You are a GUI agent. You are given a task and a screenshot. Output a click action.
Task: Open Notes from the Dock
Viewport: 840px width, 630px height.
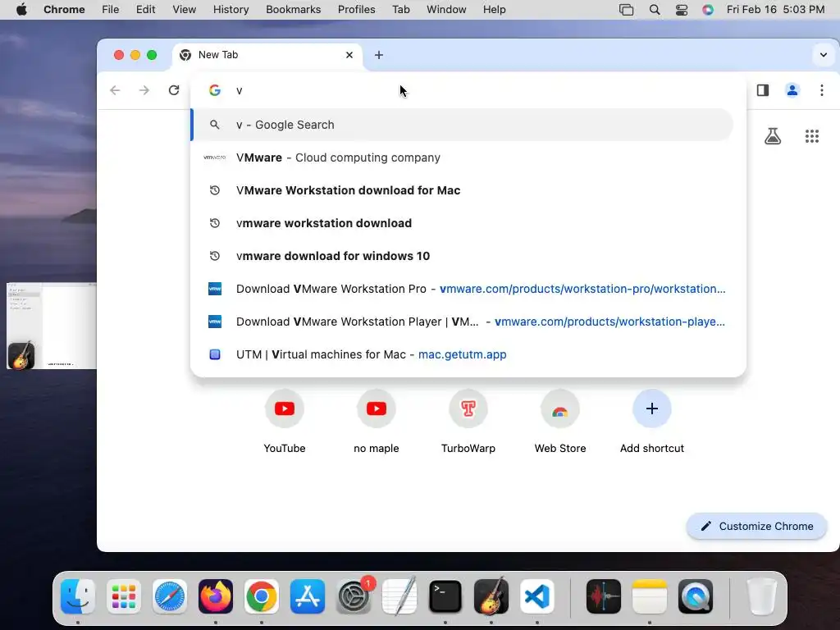tap(650, 596)
